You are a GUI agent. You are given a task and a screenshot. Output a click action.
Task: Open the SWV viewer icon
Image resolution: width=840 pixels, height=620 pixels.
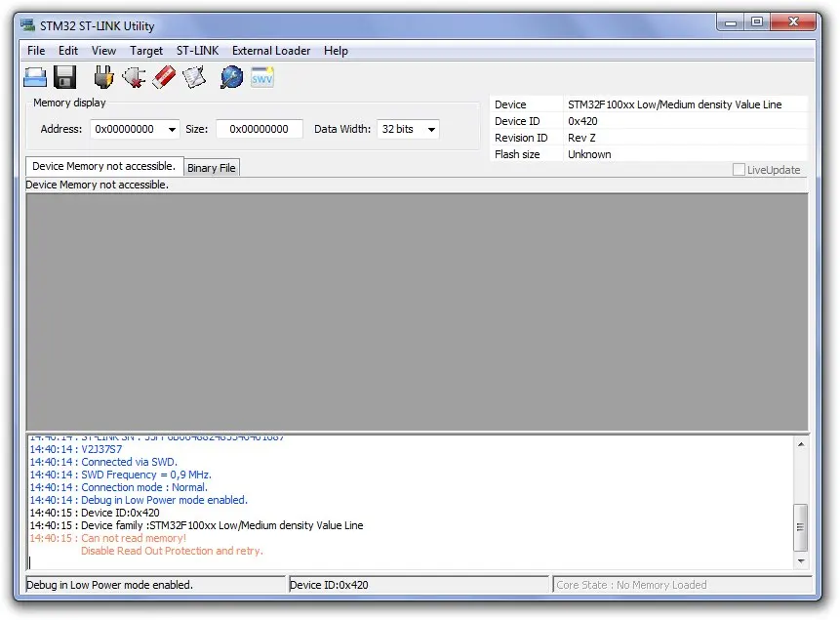(262, 77)
